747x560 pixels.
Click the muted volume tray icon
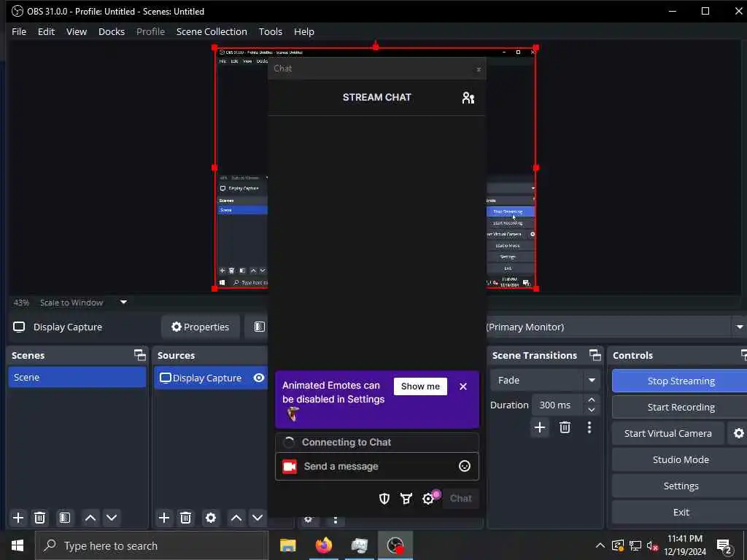coord(653,545)
